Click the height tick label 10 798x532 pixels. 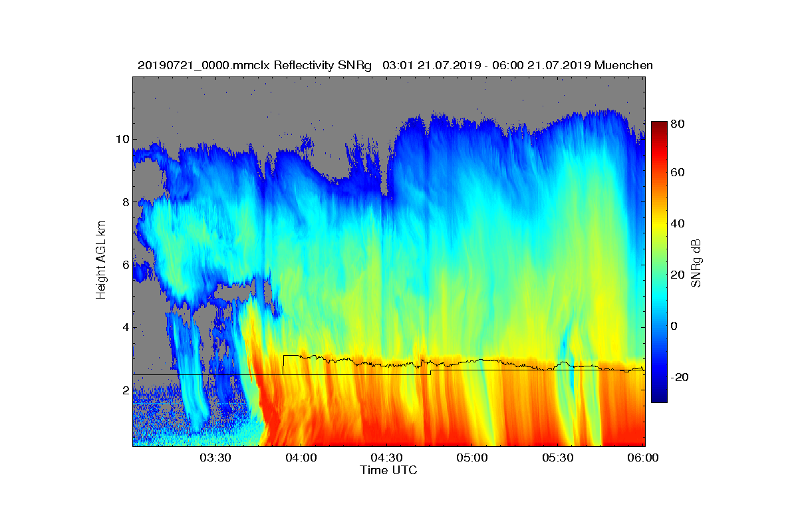pos(121,140)
